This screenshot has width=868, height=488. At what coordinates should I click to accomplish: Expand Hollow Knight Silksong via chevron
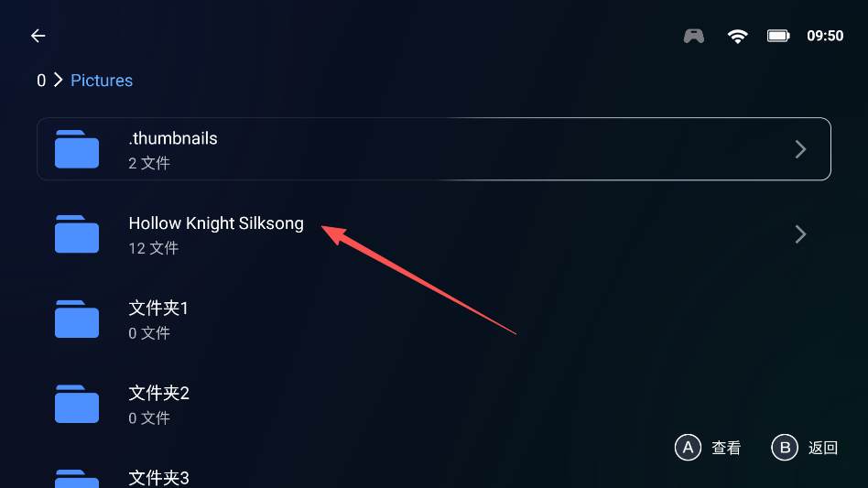[x=800, y=234]
